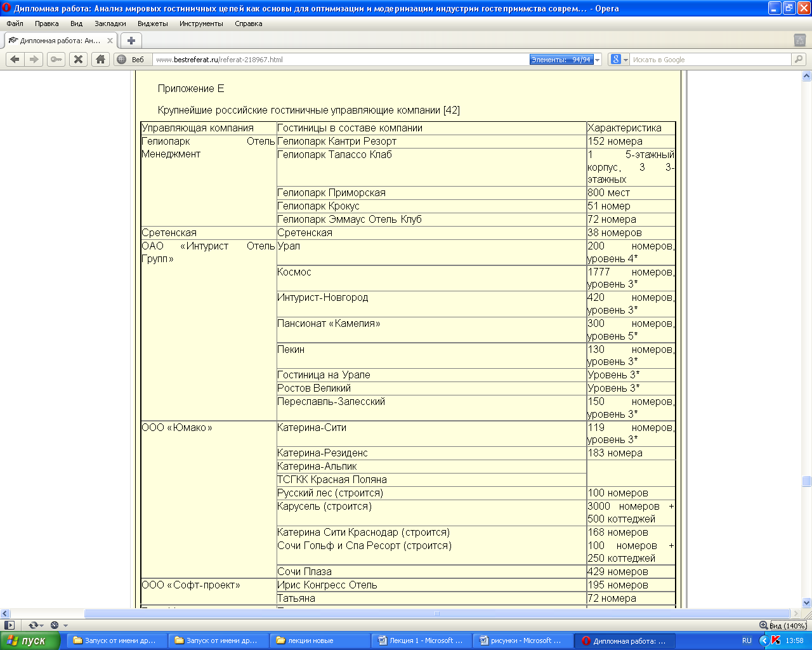The width and height of the screenshot is (812, 650).
Task: Click the Пансионат «Камелия» cell
Action: pos(431,330)
